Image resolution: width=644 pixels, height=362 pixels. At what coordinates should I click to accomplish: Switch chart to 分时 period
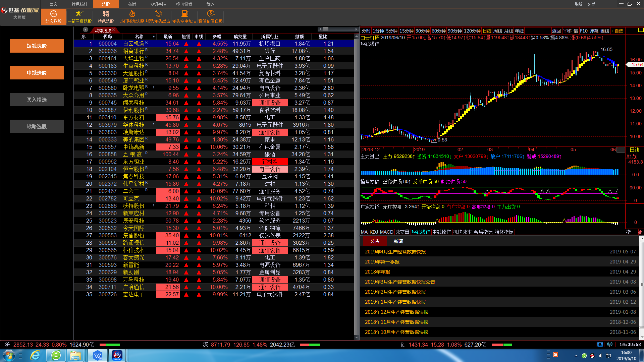point(366,31)
